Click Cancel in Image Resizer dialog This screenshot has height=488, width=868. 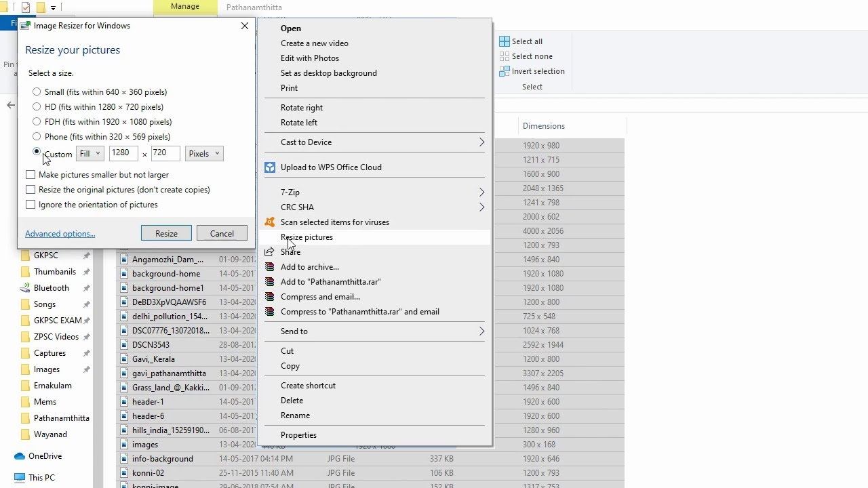[222, 233]
